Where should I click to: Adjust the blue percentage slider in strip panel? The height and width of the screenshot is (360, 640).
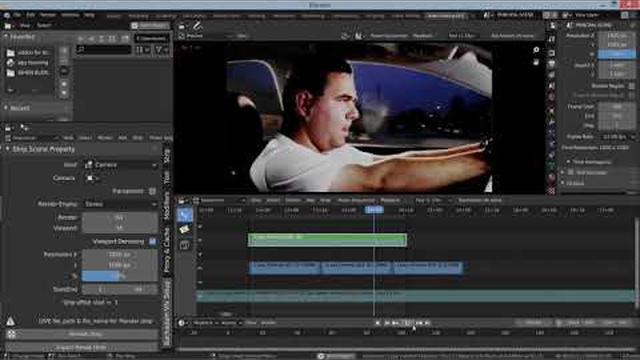[x=120, y=276]
